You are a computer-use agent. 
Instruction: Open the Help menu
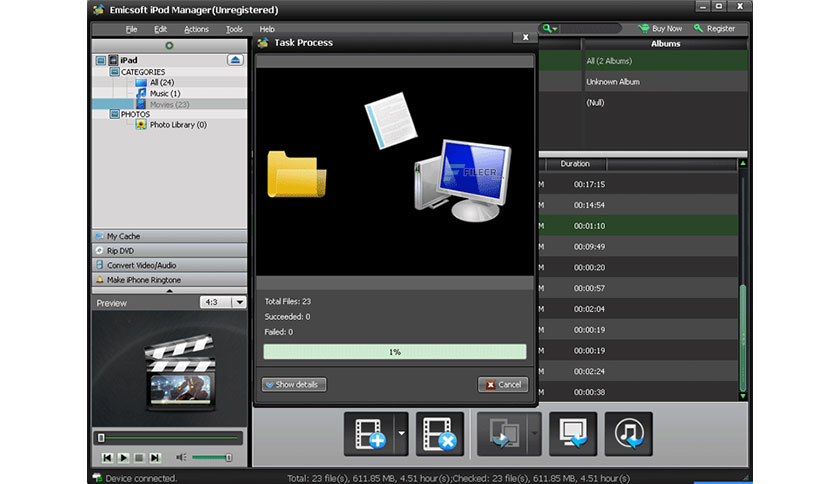pos(267,29)
